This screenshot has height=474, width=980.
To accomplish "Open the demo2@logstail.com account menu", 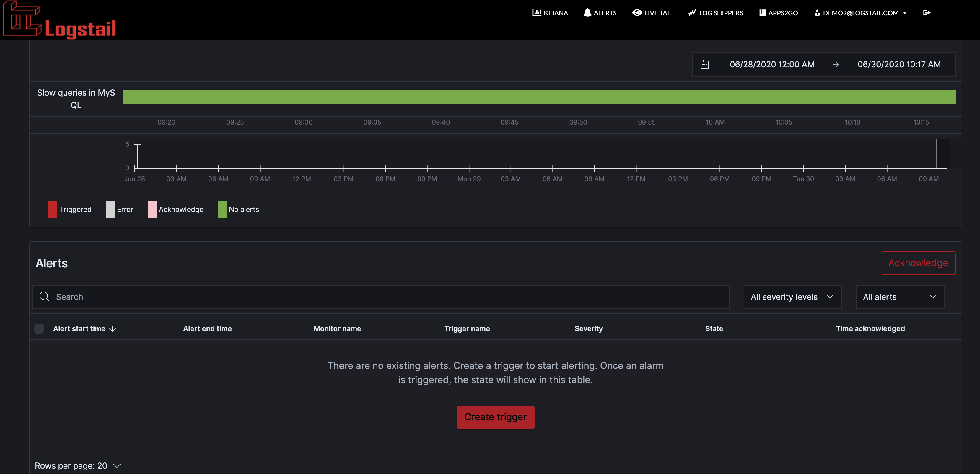I will tap(861, 13).
